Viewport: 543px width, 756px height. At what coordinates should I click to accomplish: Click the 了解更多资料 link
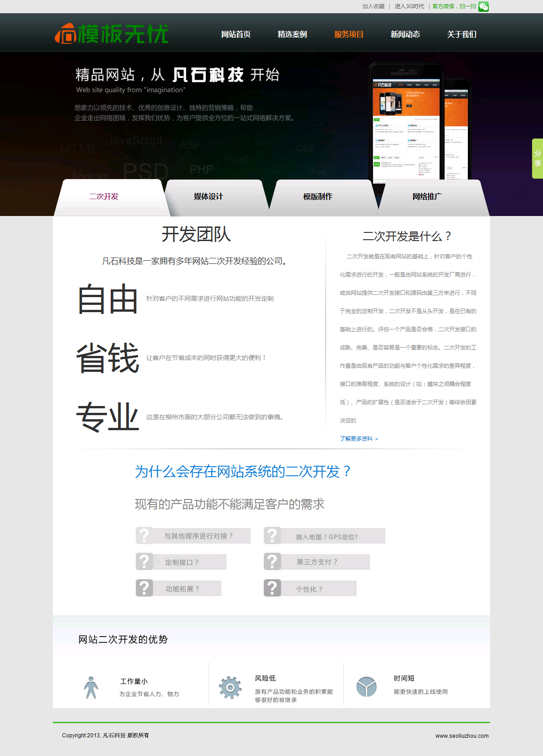click(359, 439)
